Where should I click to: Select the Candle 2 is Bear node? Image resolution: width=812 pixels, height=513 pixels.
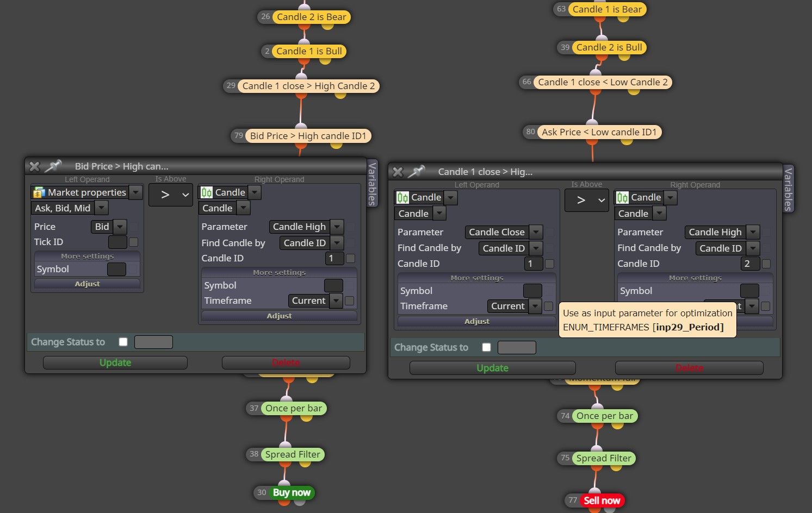311,17
